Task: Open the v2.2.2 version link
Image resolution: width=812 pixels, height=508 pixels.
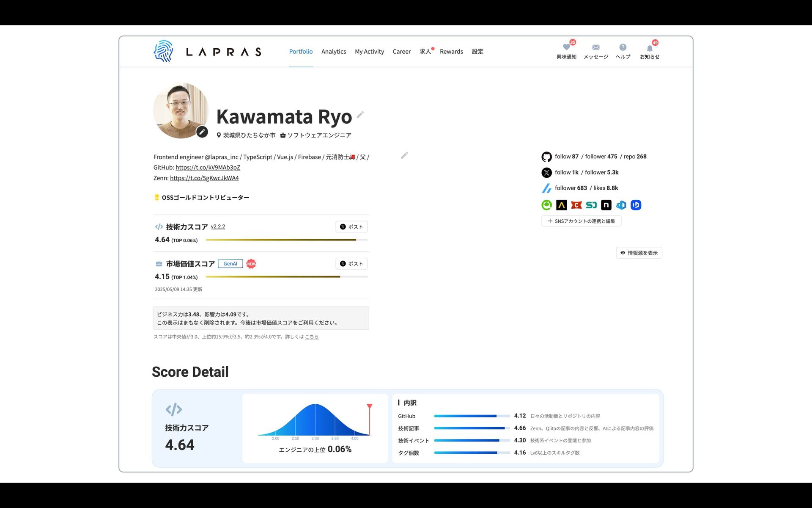Action: (218, 227)
